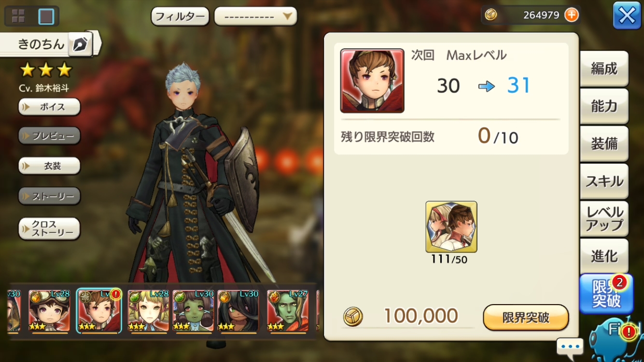The width and height of the screenshot is (644, 362).
Task: Open 衣装 costume menu
Action: [x=49, y=166]
